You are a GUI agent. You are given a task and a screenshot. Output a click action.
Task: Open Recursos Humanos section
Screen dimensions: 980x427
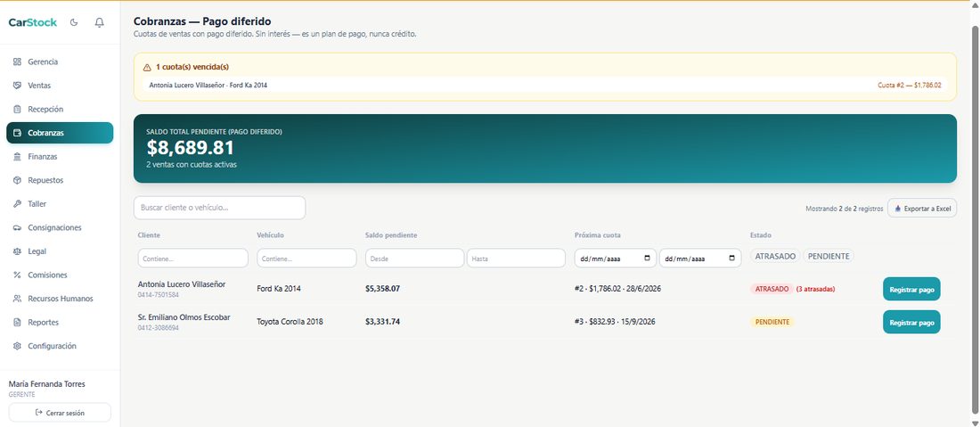60,299
